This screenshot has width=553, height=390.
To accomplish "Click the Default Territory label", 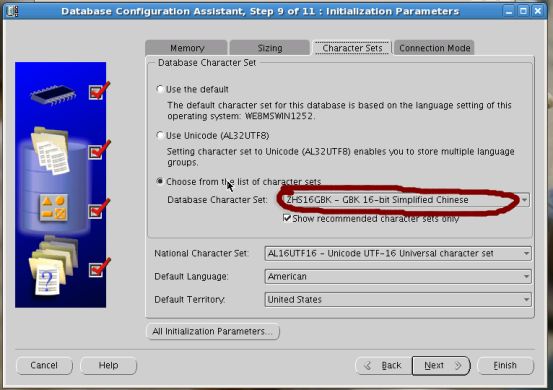I will click(x=190, y=300).
